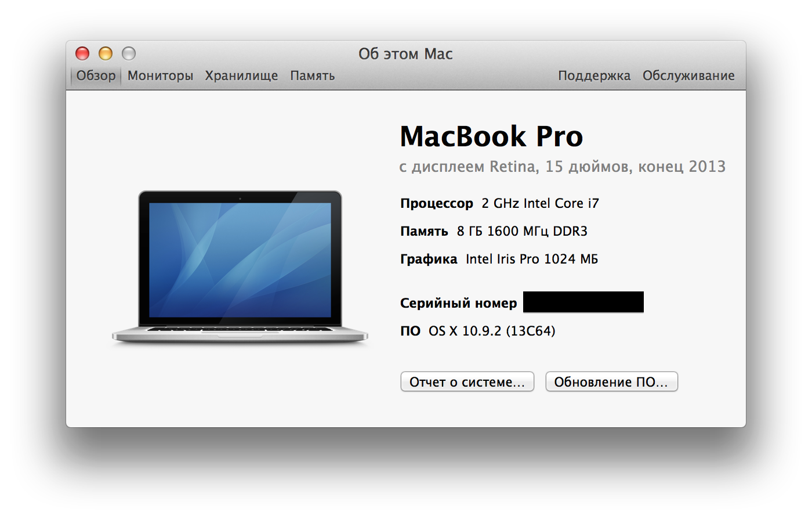This screenshot has height=519, width=812.
Task: Click the model subtitle mentioning Retina
Action: click(x=563, y=167)
